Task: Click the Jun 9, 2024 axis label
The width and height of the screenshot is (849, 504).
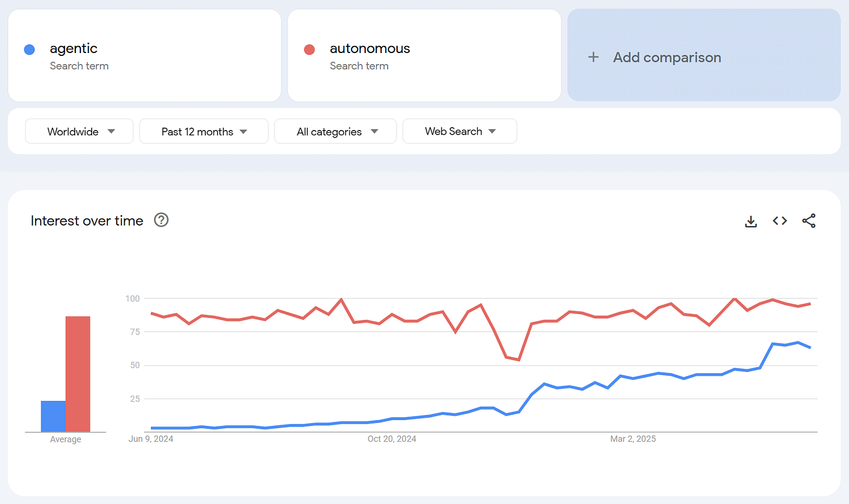Action: (151, 439)
